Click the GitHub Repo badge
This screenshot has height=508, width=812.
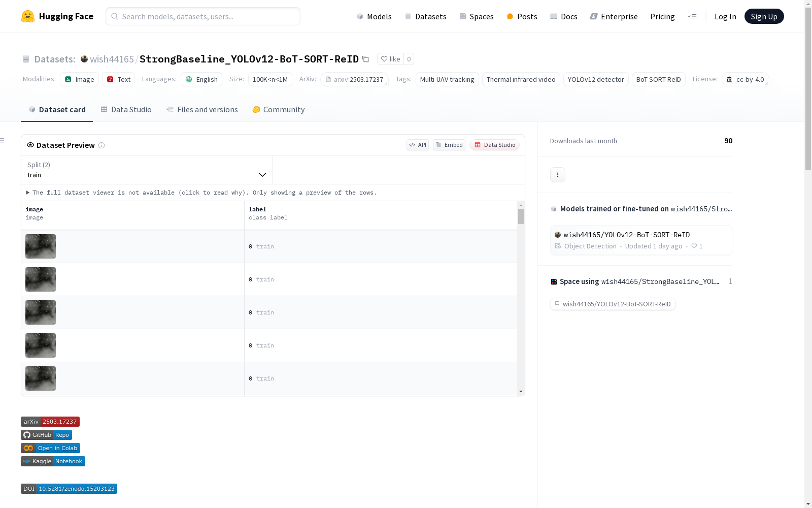(46, 435)
